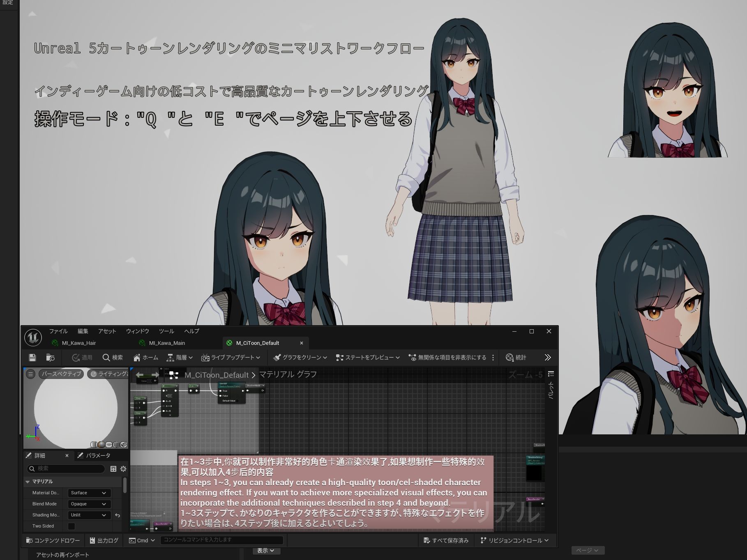747x560 pixels.
Task: Set preview mesh to custom mesh icon
Action: 124,445
